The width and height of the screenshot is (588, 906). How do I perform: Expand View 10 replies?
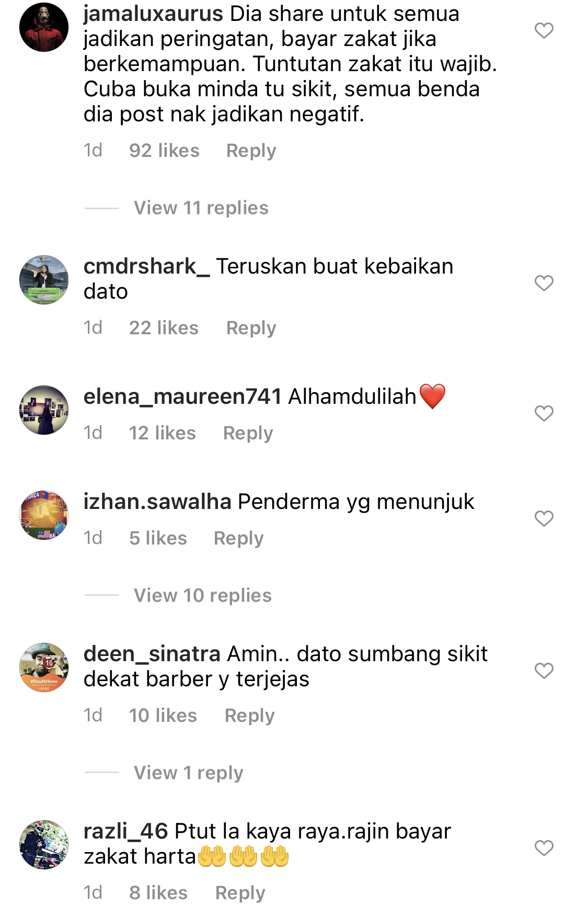click(x=203, y=595)
